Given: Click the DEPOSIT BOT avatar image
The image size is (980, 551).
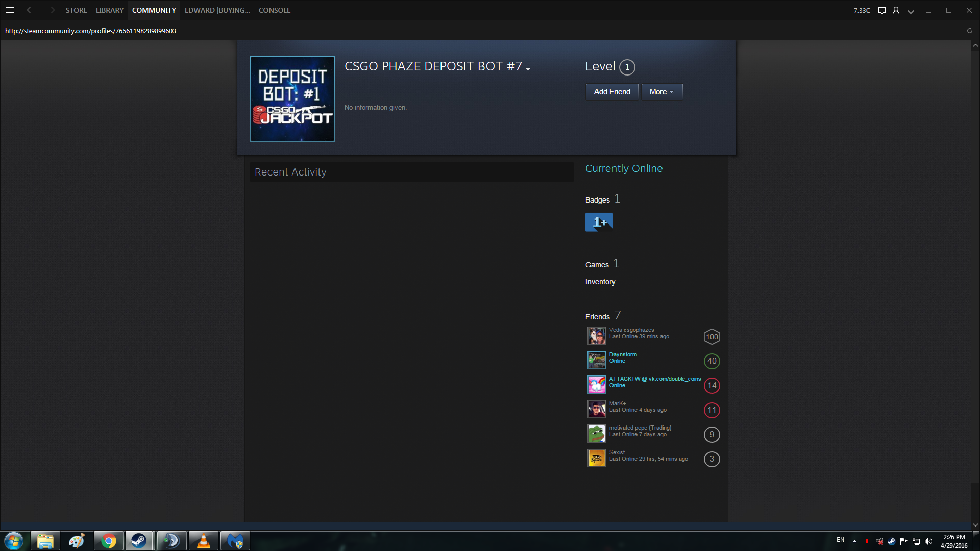Looking at the screenshot, I should point(292,99).
